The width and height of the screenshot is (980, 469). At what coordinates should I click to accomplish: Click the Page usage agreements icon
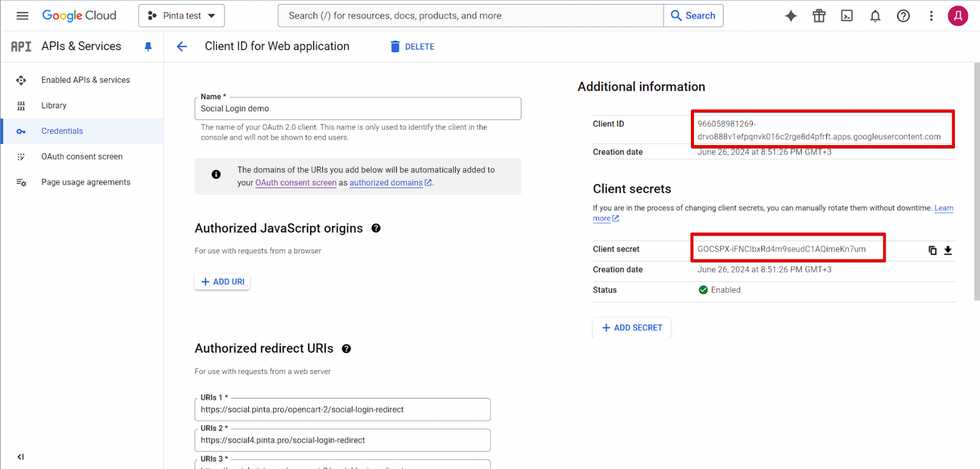[21, 182]
